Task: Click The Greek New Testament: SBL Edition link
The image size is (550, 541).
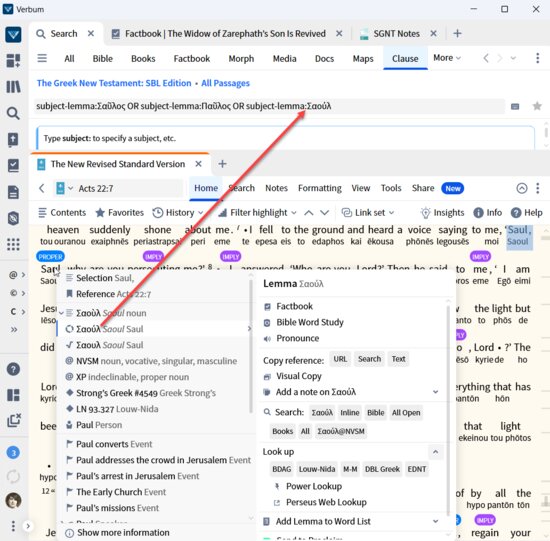Action: click(x=114, y=83)
